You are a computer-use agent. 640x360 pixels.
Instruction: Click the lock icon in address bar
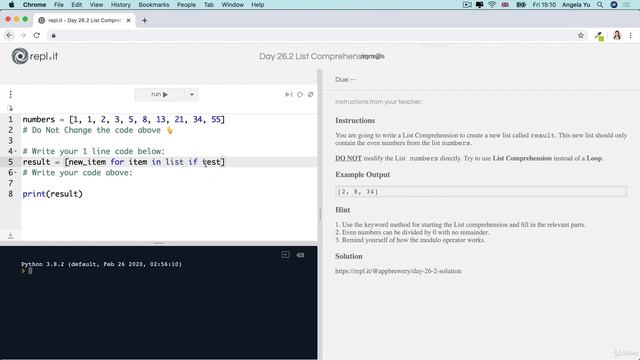pos(53,36)
